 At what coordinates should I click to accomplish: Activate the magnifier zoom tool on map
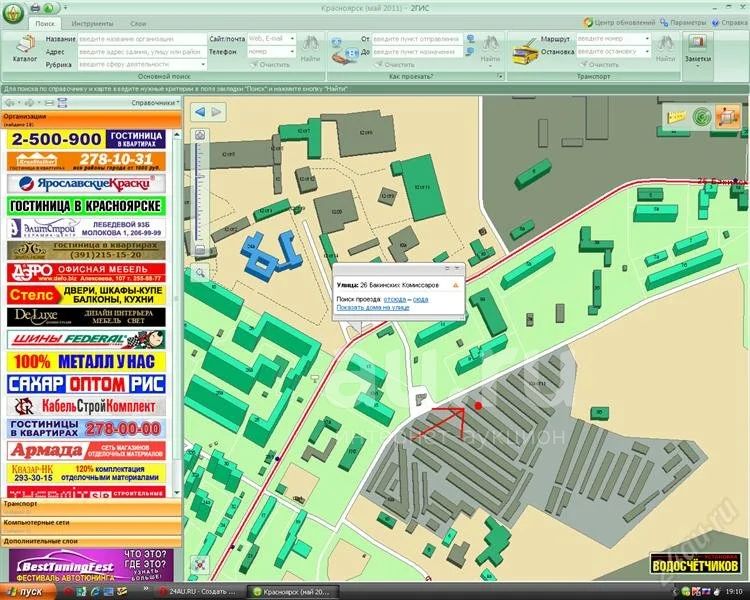pos(200,273)
